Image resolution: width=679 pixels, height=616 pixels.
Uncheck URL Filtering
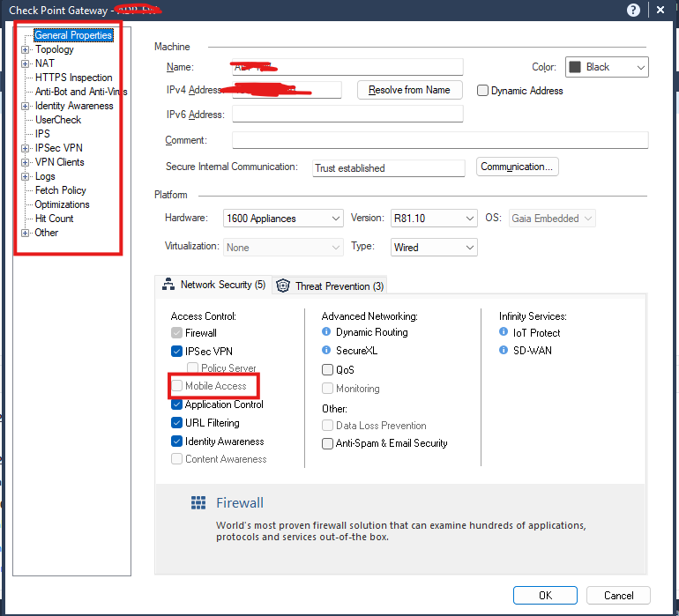[x=176, y=422]
